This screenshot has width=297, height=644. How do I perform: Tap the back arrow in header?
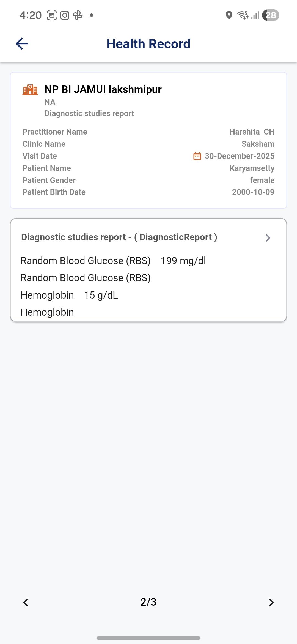tap(22, 44)
